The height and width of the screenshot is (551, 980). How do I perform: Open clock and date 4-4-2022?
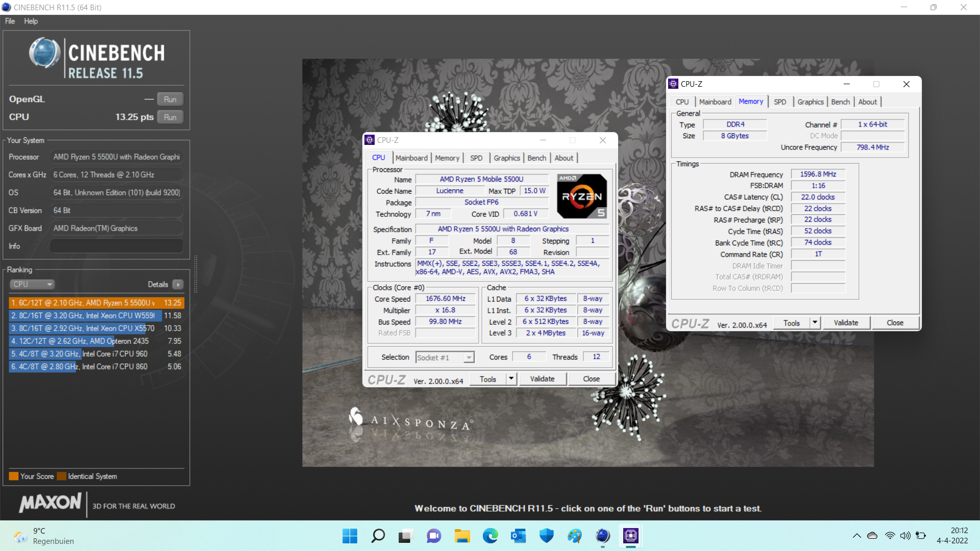pos(952,536)
